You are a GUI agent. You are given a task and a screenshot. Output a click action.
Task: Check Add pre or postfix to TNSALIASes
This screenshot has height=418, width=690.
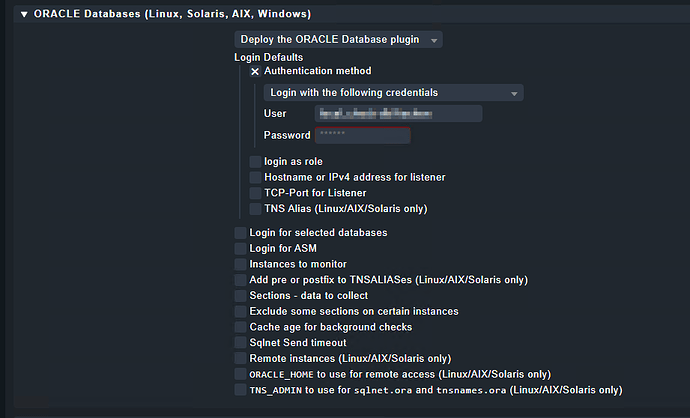(240, 280)
